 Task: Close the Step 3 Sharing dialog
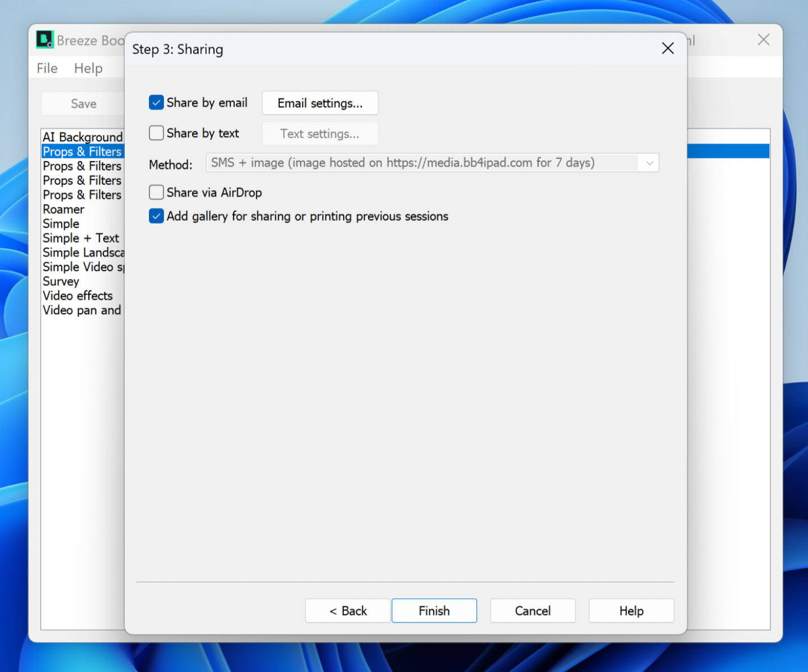point(668,49)
